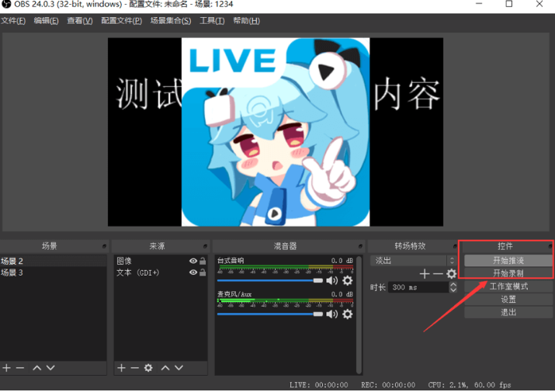Click the 麦克风/Aux 0.0 dB level value
Screen dimensions: 555x392
[x=342, y=294]
